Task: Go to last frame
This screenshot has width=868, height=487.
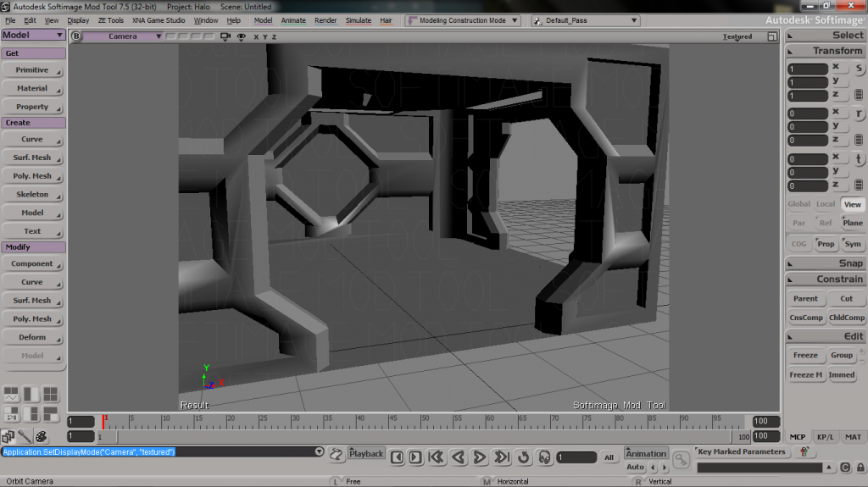Action: [x=502, y=457]
